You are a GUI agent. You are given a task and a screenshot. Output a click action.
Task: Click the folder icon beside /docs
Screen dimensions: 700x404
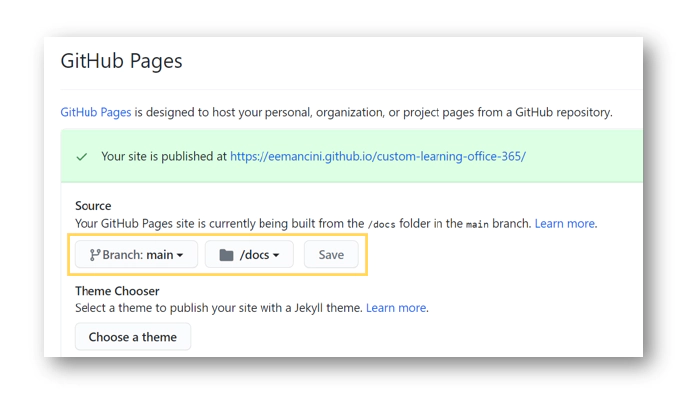point(226,255)
